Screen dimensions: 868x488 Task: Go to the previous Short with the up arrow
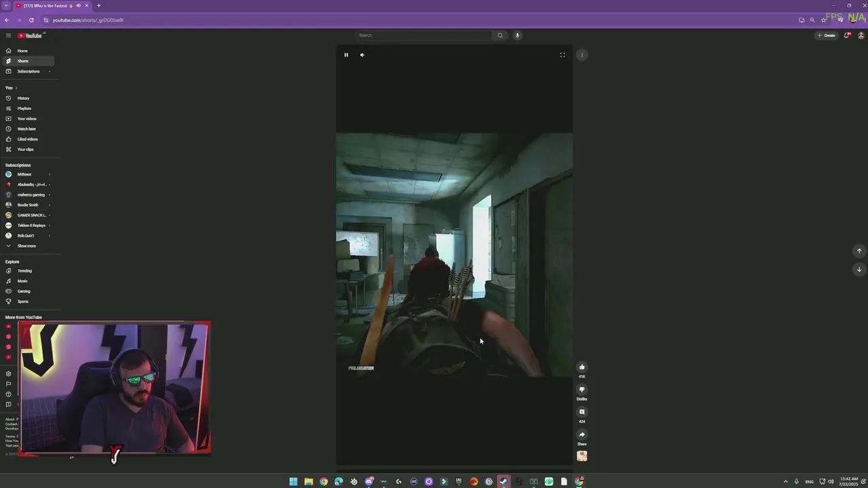pos(859,251)
